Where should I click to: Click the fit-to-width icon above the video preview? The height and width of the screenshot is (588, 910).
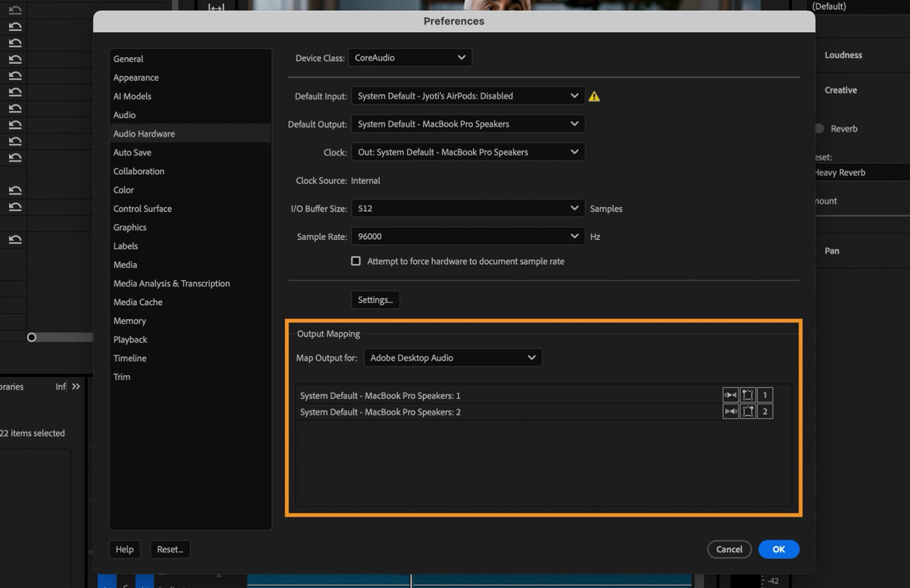pyautogui.click(x=215, y=7)
